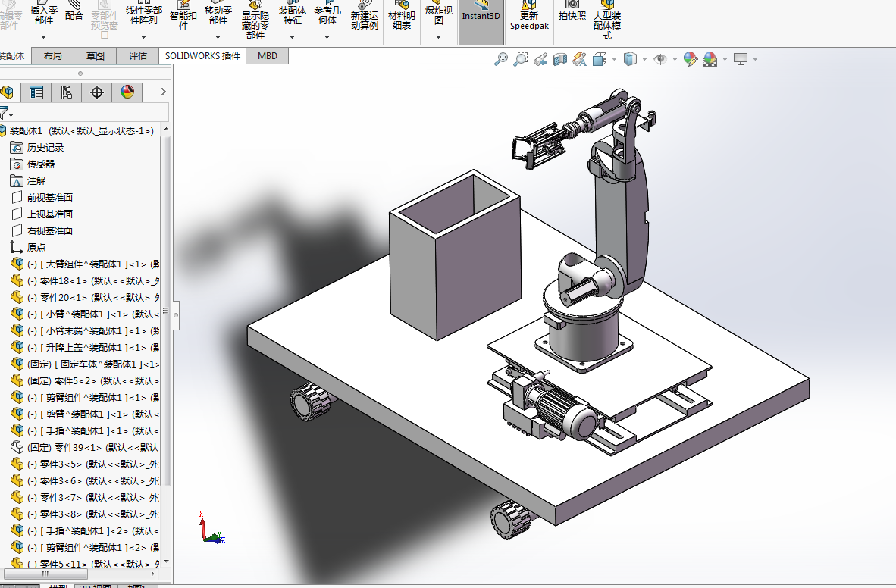Click the Previous View icon
896x588 pixels.
[540, 59]
